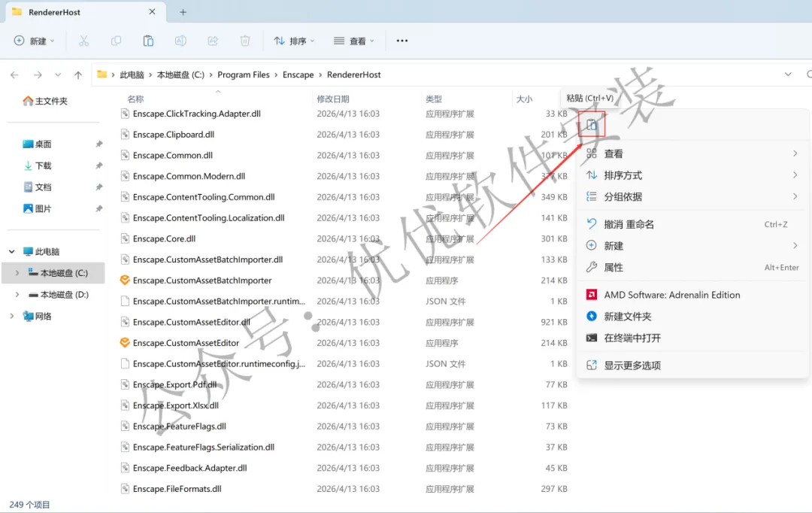Open 查看 submenu in context menu
The width and height of the screenshot is (812, 513).
(x=692, y=154)
